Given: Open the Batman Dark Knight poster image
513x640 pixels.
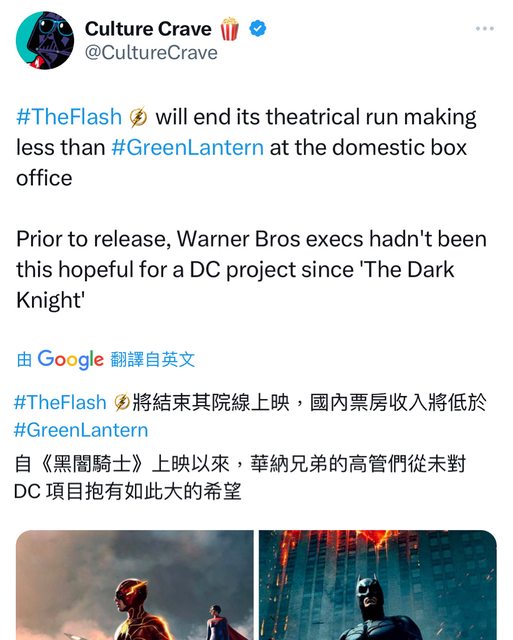Looking at the screenshot, I should pos(378,585).
